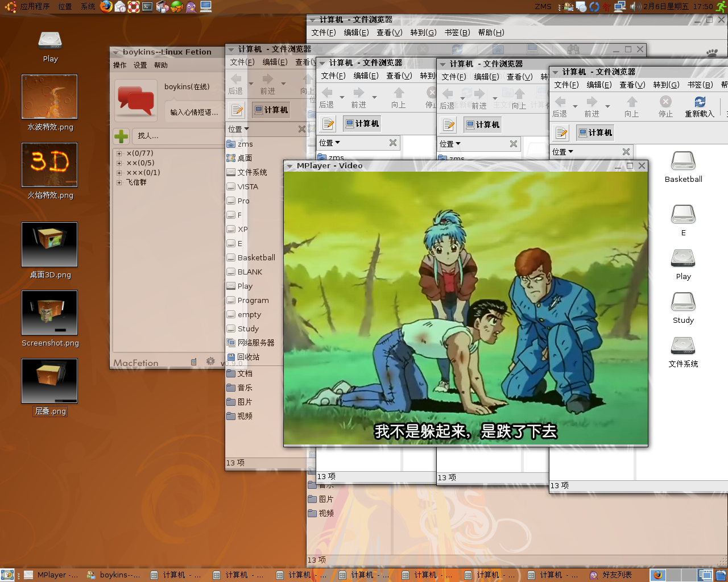Open the 位置 sidebar dropdown in leftmost file browser
The width and height of the screenshot is (728, 582).
pos(239,129)
